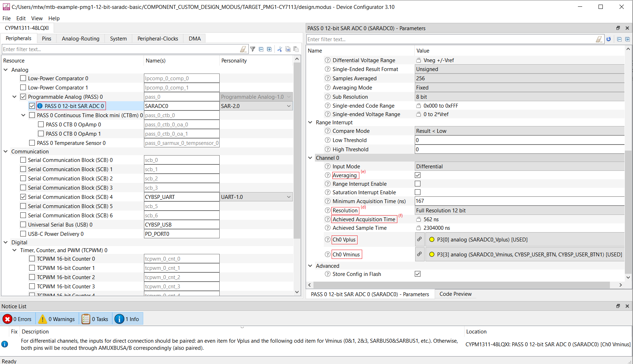
Task: Open help for Sub Resolution parameter
Action: [x=328, y=97]
